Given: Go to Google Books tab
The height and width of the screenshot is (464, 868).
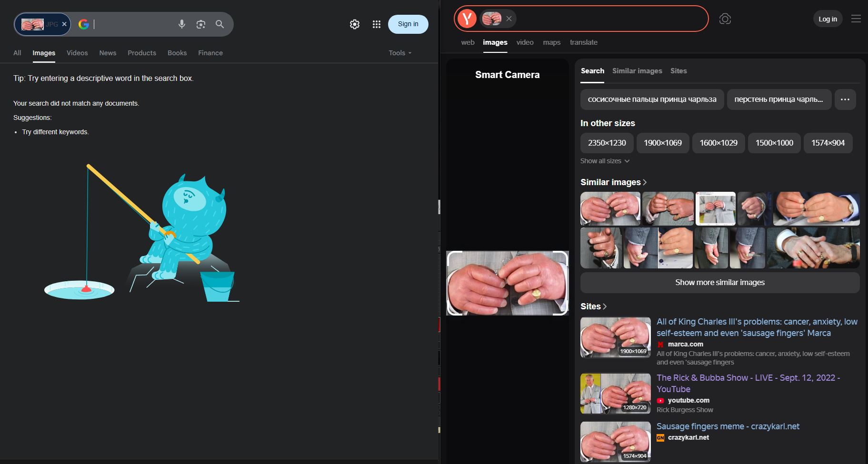Looking at the screenshot, I should pos(177,53).
